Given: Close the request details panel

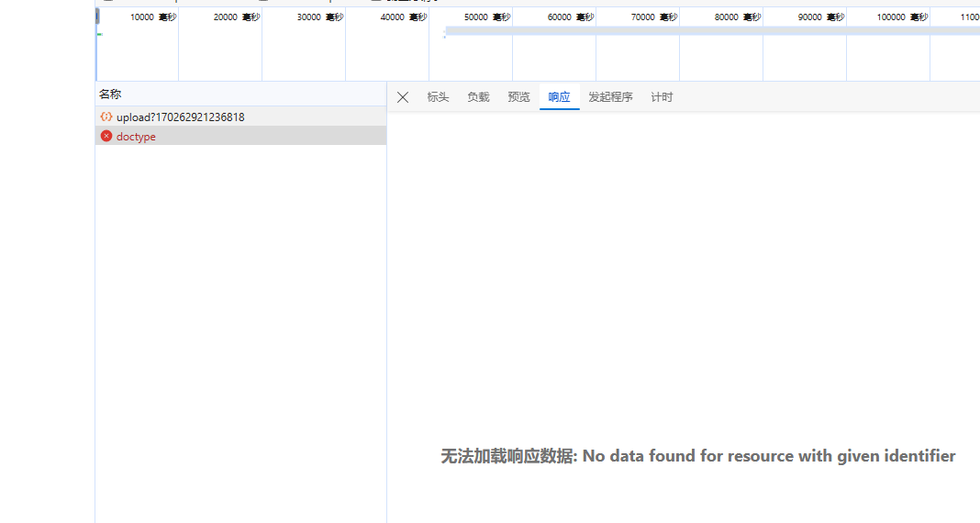Looking at the screenshot, I should pos(403,97).
